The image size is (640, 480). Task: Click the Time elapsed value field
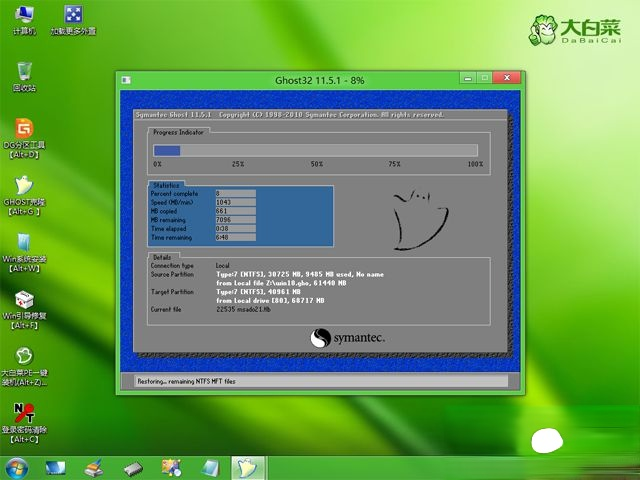[x=236, y=229]
